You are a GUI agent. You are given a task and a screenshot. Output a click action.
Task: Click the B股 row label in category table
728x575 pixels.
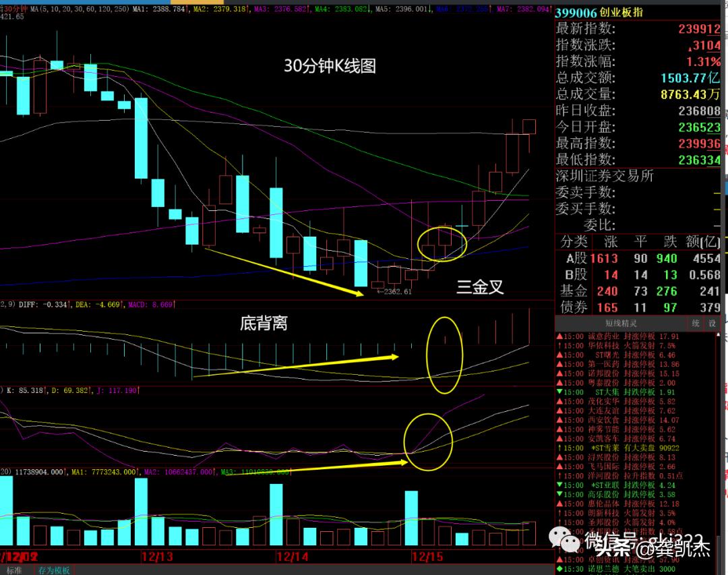[x=576, y=275]
